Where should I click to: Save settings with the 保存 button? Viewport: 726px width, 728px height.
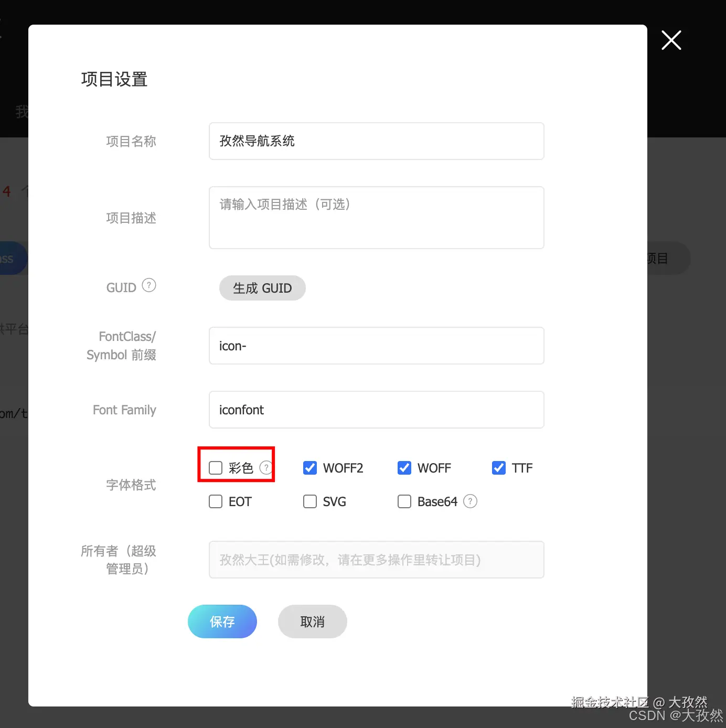222,622
